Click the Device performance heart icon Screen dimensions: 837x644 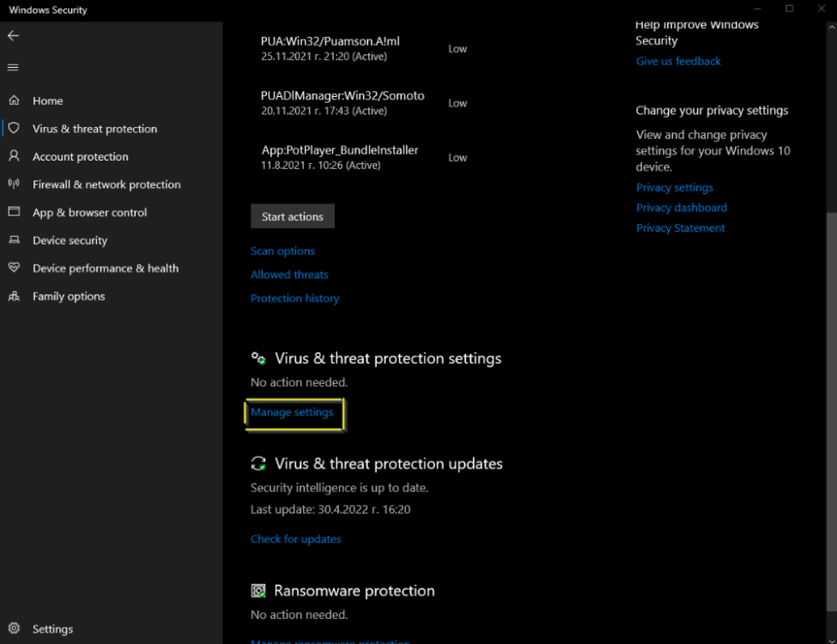pos(15,268)
